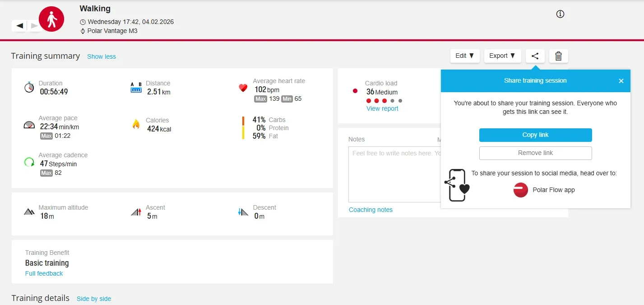644x305 pixels.
Task: Click the red walking sport icon
Action: tap(51, 19)
